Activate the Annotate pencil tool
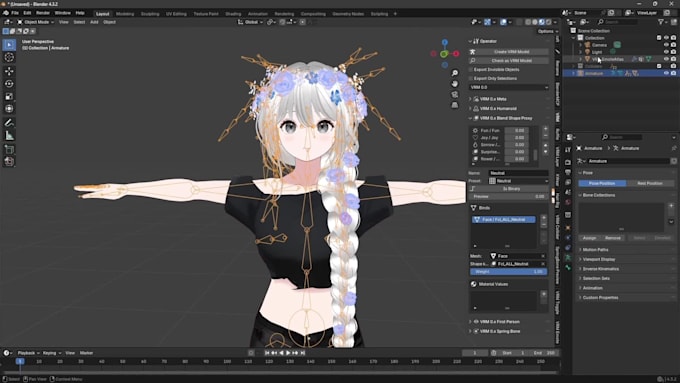The image size is (680, 383). tap(9, 123)
